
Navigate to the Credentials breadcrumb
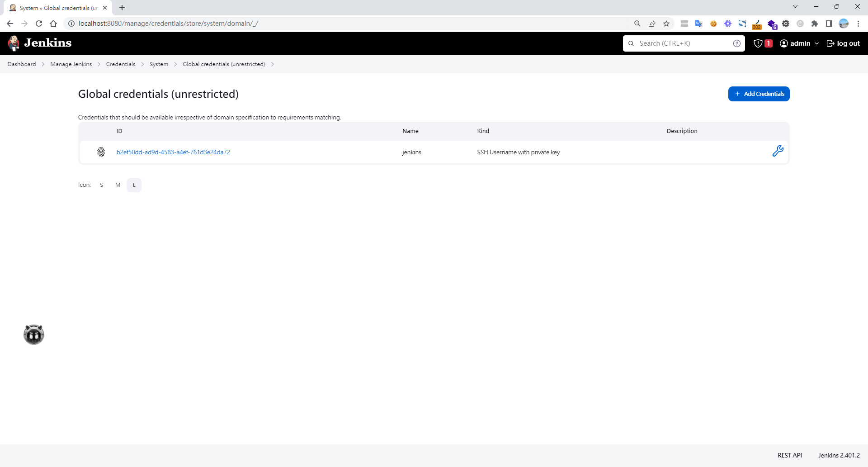[x=121, y=64]
